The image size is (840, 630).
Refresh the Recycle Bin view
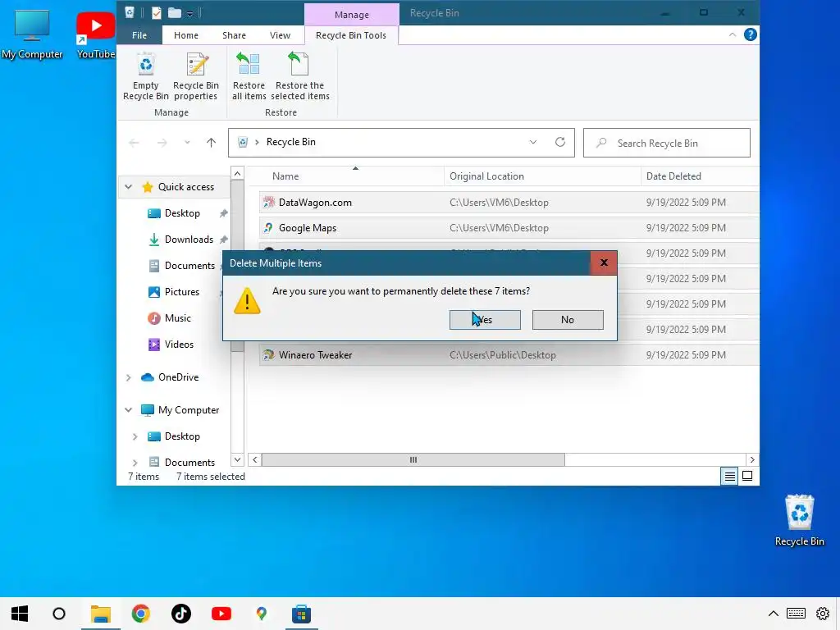pyautogui.click(x=559, y=142)
